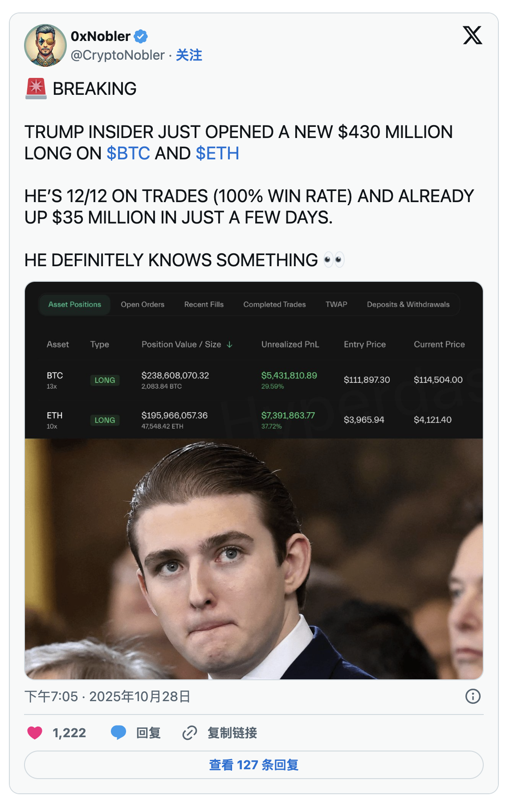Switch to the Open Orders tab
The image size is (514, 812).
pos(143,304)
